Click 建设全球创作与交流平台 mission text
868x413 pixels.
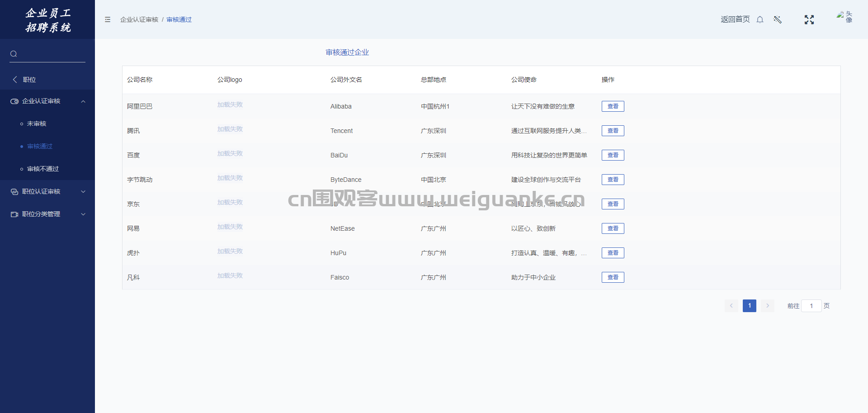(546, 180)
